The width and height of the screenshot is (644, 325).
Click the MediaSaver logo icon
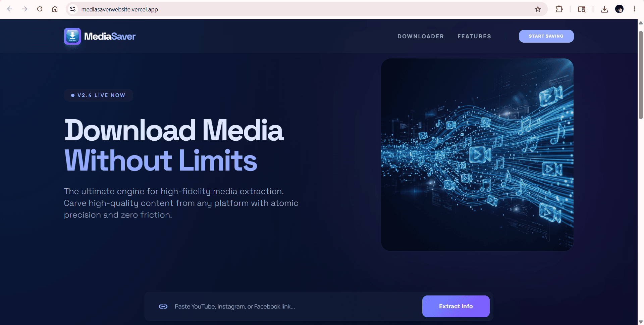click(72, 36)
